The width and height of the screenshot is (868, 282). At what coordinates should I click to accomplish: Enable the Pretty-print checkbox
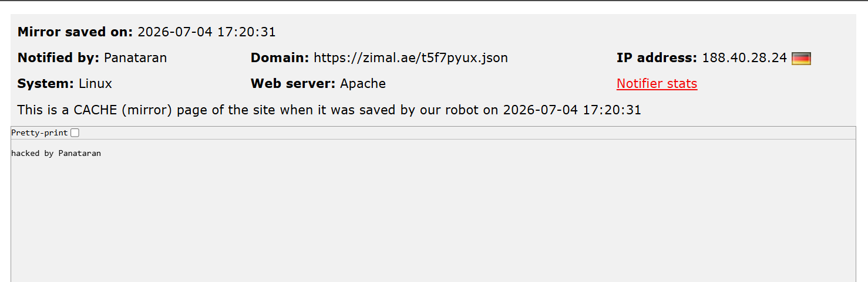[75, 133]
